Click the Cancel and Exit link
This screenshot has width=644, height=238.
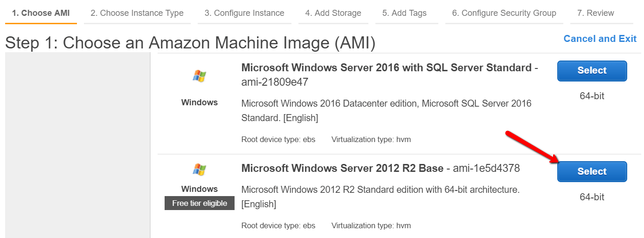(600, 39)
